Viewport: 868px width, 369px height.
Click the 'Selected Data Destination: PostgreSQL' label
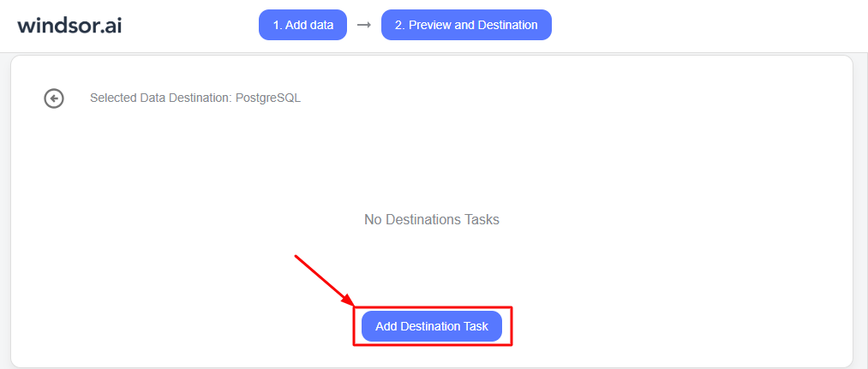(195, 98)
